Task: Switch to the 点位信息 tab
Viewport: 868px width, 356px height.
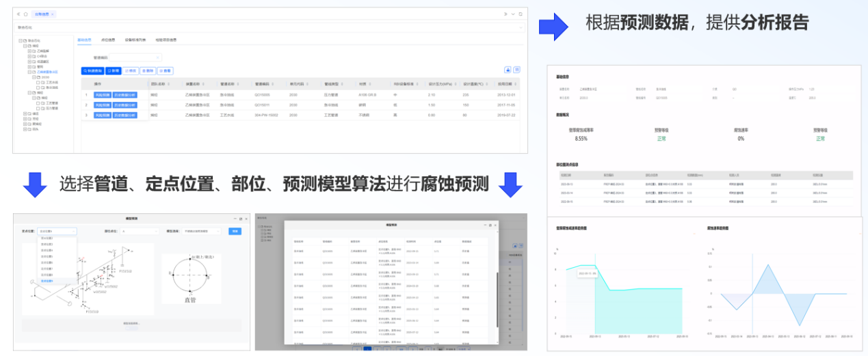Action: tap(107, 40)
